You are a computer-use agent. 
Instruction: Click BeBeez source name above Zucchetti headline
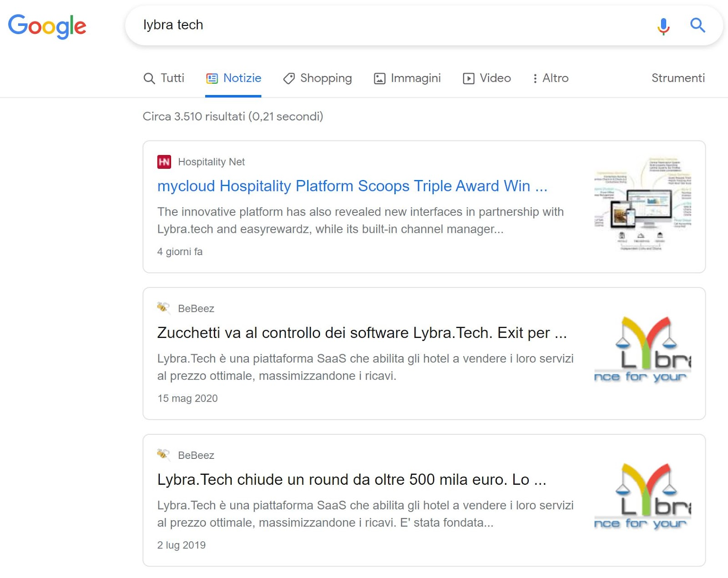coord(196,308)
